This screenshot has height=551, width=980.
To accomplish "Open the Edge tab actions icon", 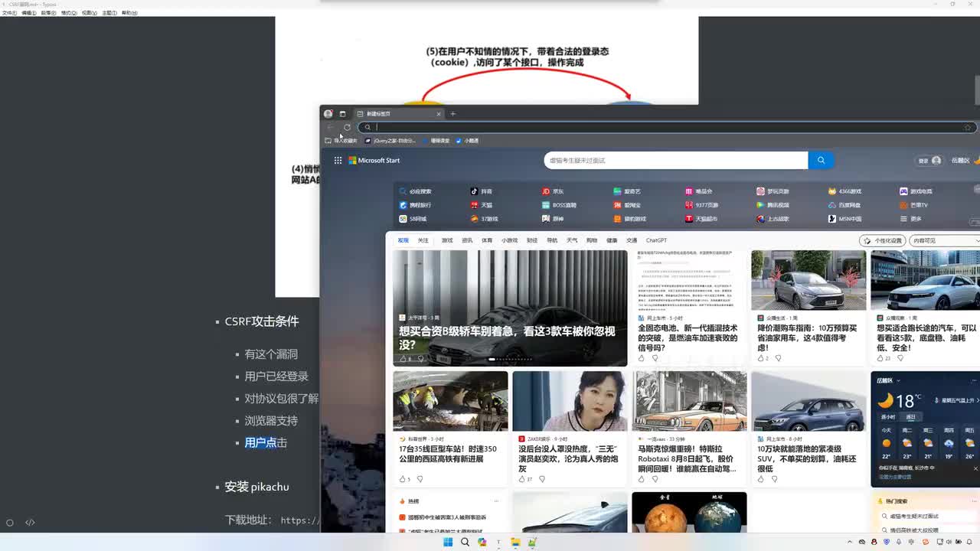I will 342,114.
